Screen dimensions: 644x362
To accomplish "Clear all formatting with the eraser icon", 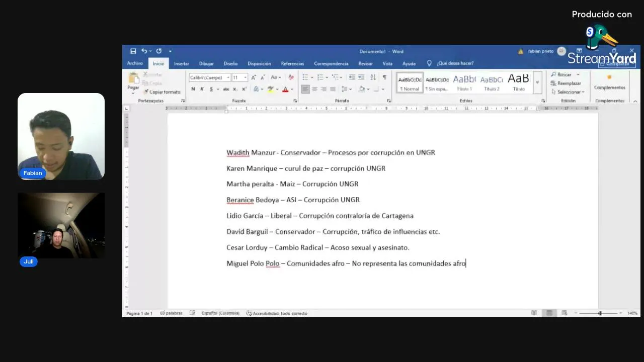I will pyautogui.click(x=291, y=77).
